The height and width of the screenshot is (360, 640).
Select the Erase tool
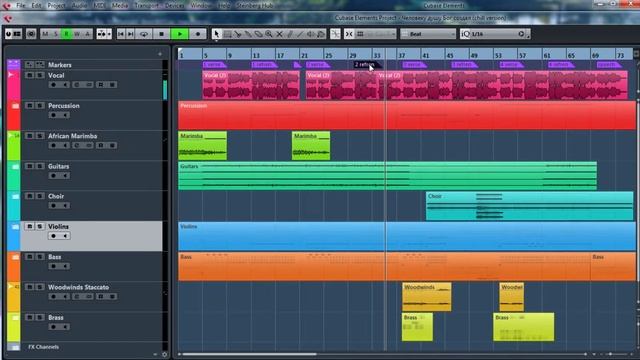point(259,34)
